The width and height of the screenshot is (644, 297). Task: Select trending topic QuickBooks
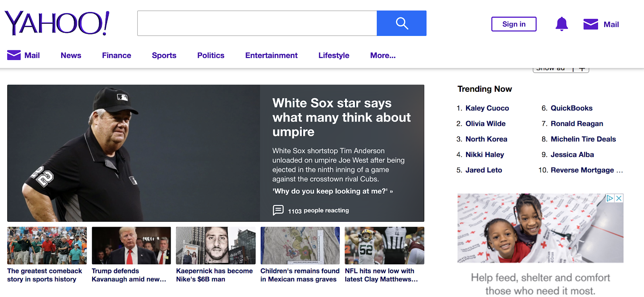[x=572, y=108]
